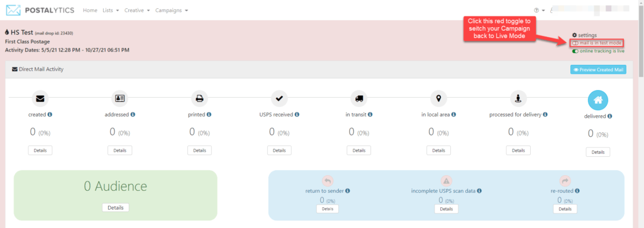644x228 pixels.
Task: Click the created envelope stage icon
Action: [x=40, y=99]
